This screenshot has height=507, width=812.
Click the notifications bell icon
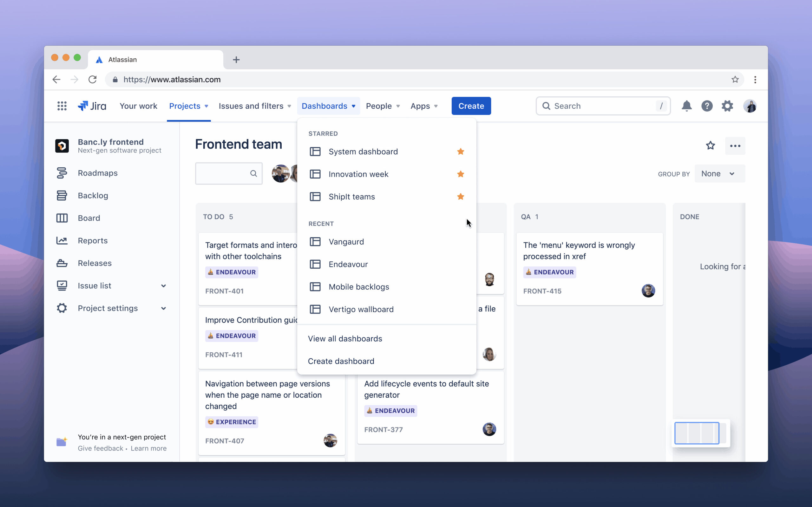point(686,106)
